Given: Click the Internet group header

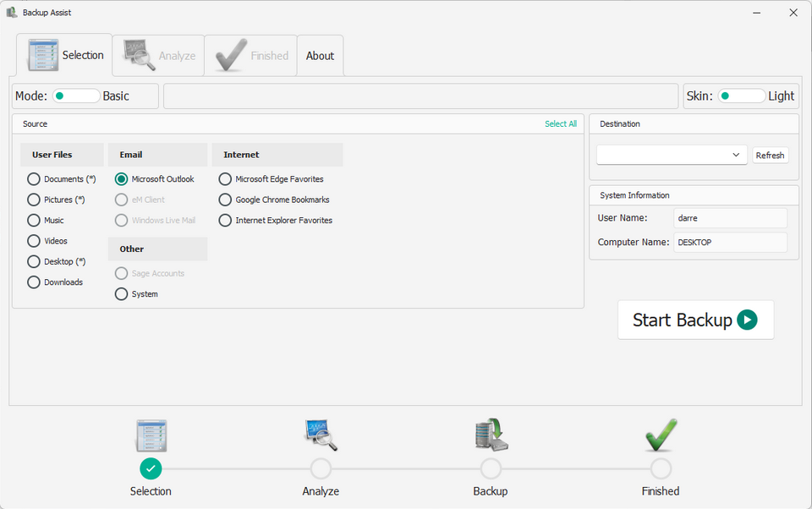Looking at the screenshot, I should point(277,155).
